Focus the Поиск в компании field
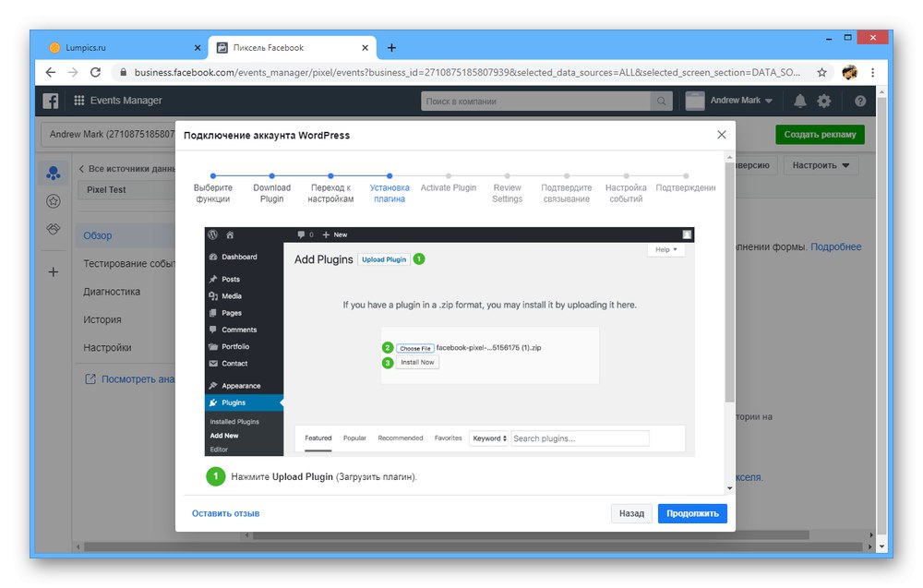The image size is (923, 588). [535, 102]
